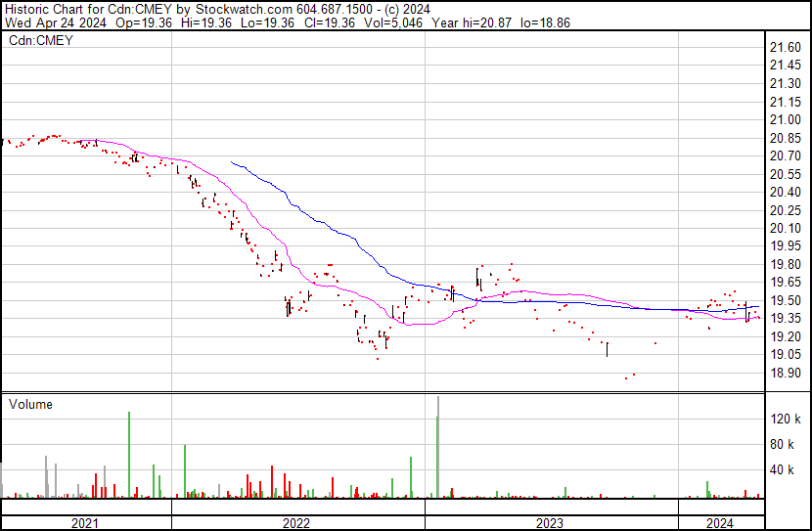Select the 2022 year label on timeline
The width and height of the screenshot is (812, 531).
point(297,523)
